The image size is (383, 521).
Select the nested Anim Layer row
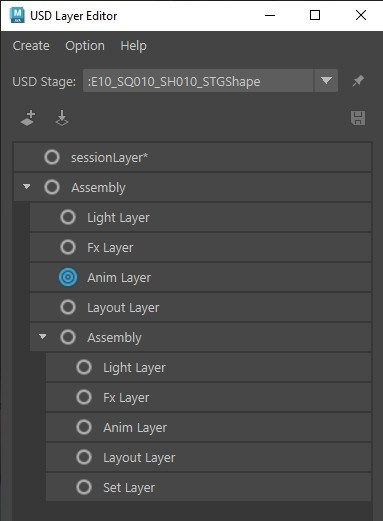point(209,427)
